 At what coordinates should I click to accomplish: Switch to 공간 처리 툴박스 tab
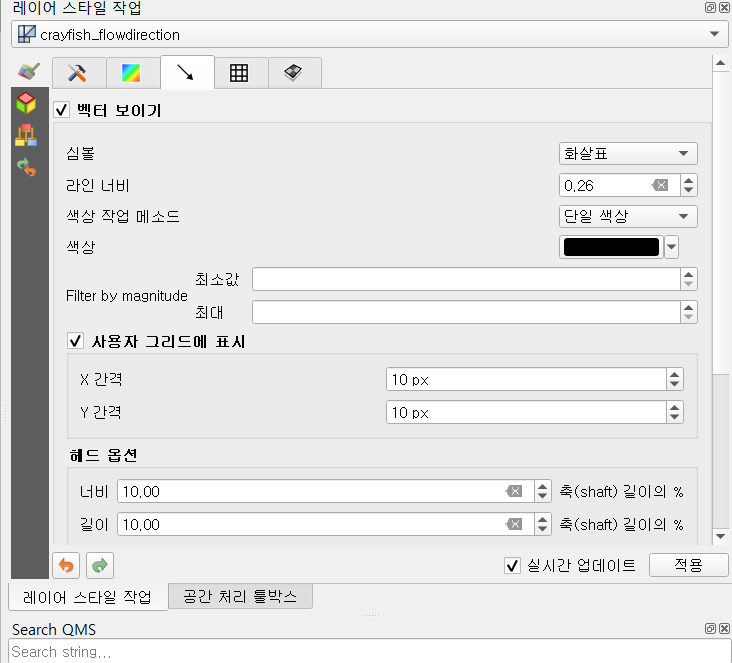pos(240,596)
